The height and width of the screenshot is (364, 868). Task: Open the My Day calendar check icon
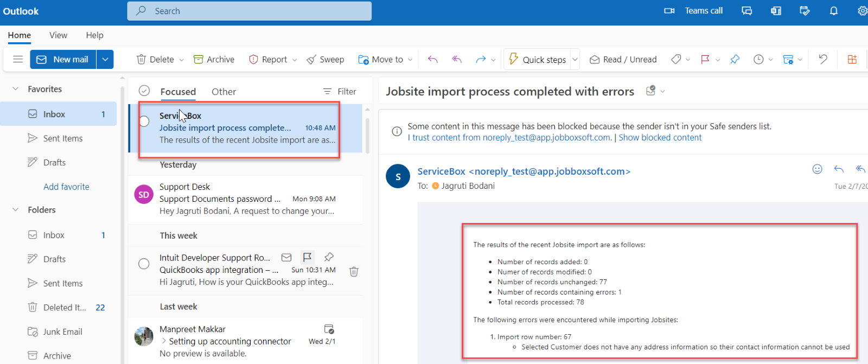tap(805, 11)
